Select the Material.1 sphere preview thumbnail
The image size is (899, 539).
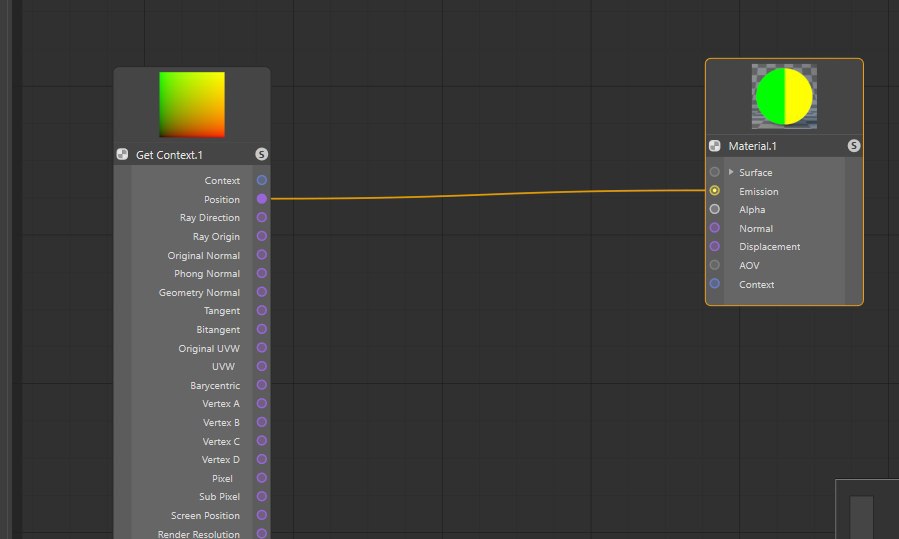(x=784, y=96)
